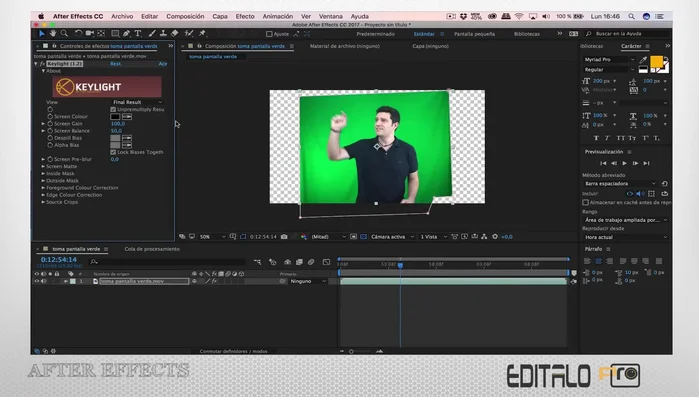Toggle Unpremultiply Result checkbox
Viewport: 699px width, 397px height.
click(113, 110)
